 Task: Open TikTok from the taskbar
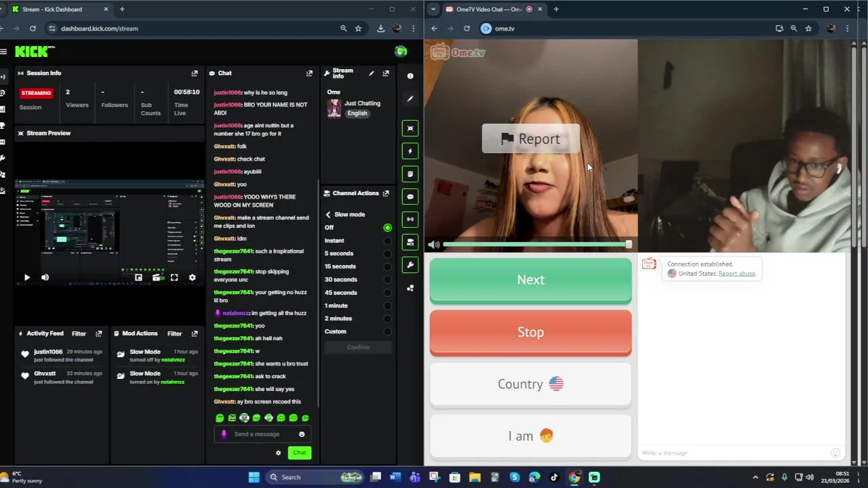[554, 477]
